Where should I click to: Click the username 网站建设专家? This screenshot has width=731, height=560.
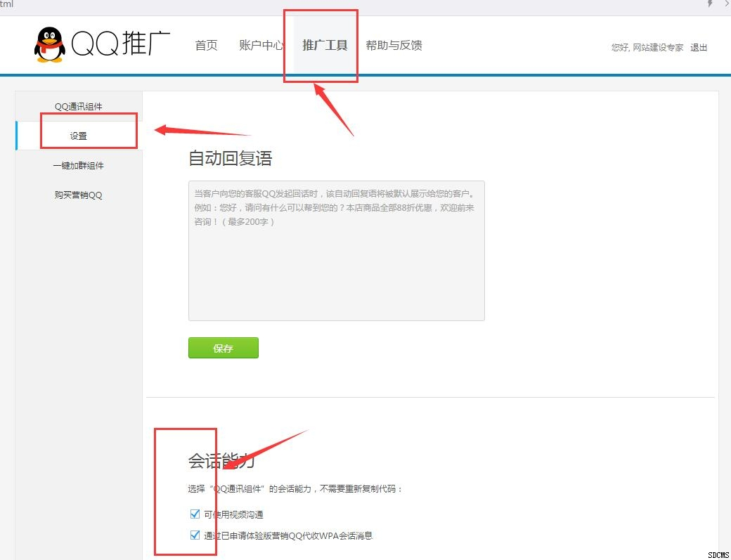(x=659, y=48)
